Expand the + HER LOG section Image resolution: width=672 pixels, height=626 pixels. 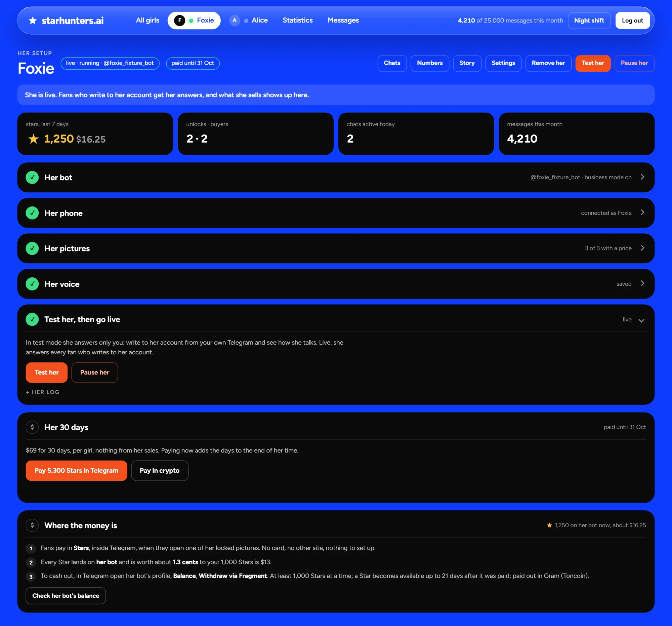43,392
